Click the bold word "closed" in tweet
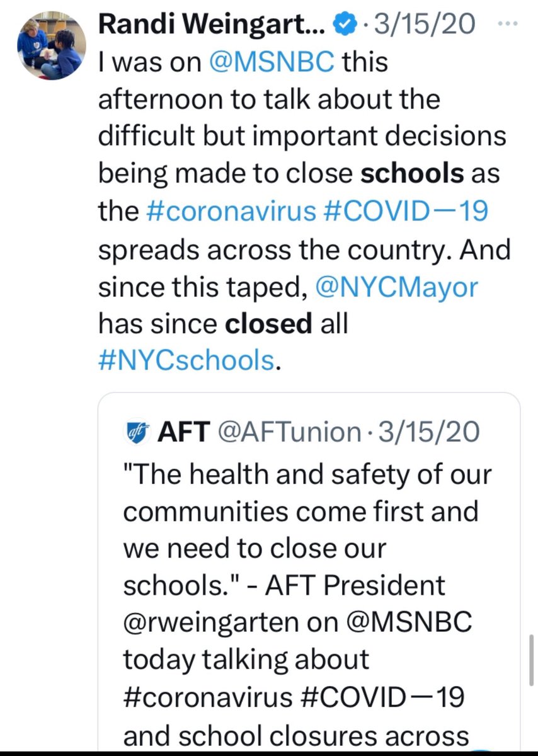 268,323
